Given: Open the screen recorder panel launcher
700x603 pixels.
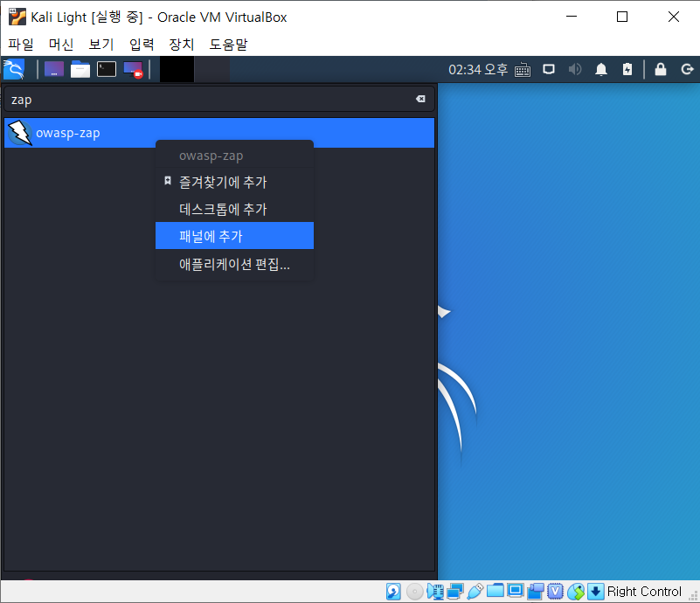Looking at the screenshot, I should [133, 70].
